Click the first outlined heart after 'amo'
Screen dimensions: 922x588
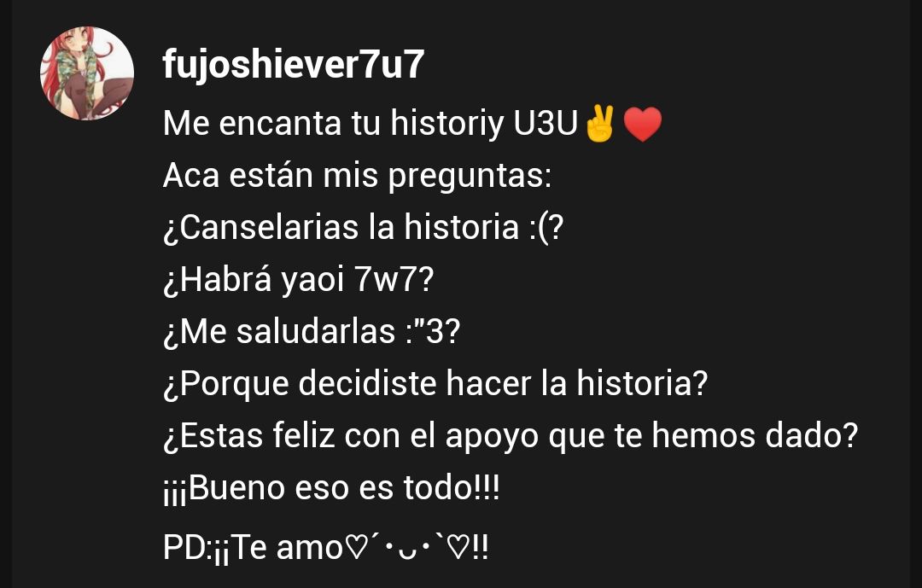click(x=354, y=547)
